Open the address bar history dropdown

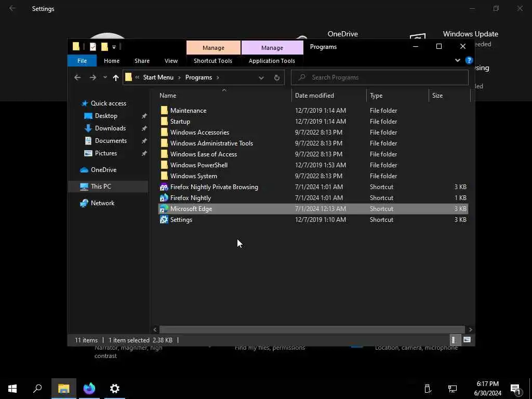click(x=261, y=78)
